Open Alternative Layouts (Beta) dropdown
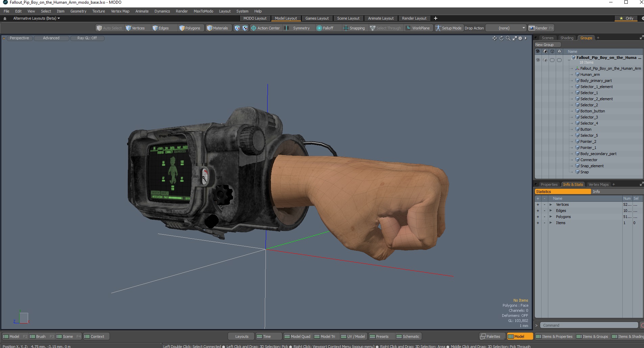This screenshot has height=348, width=644. [x=36, y=18]
